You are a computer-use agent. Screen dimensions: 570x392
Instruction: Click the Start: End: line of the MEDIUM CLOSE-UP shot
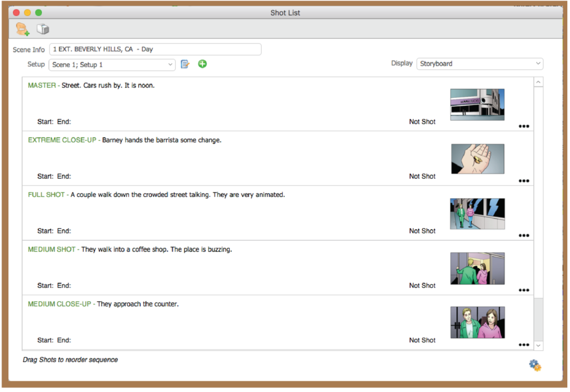tap(54, 340)
